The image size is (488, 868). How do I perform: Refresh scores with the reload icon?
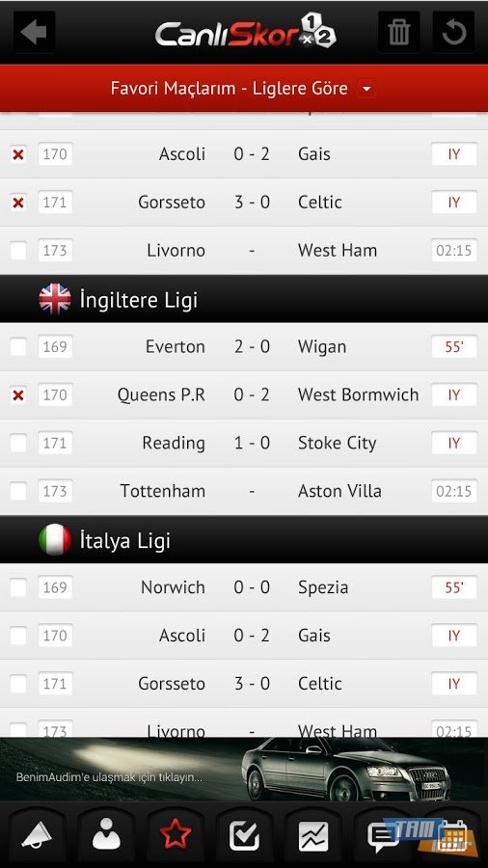[x=453, y=32]
